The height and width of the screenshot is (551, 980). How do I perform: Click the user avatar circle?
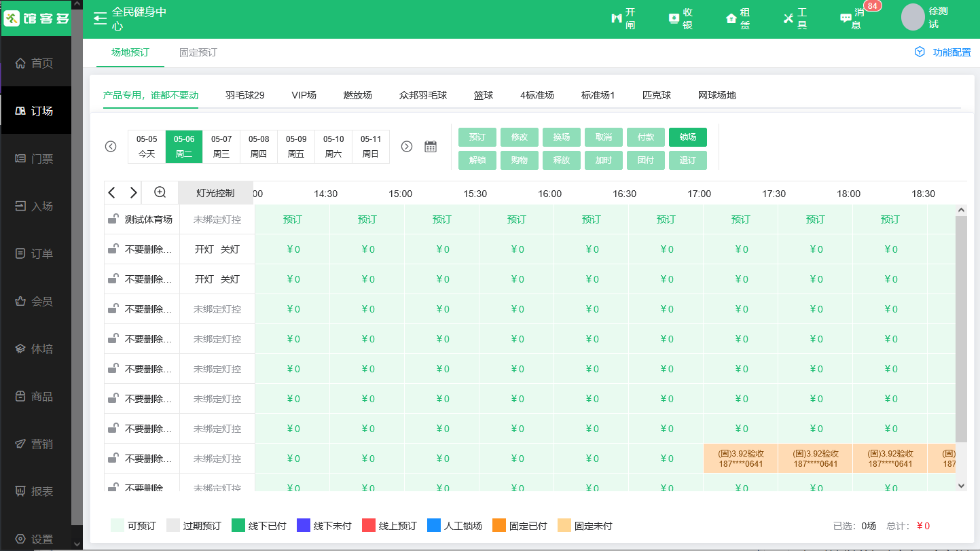tap(913, 17)
